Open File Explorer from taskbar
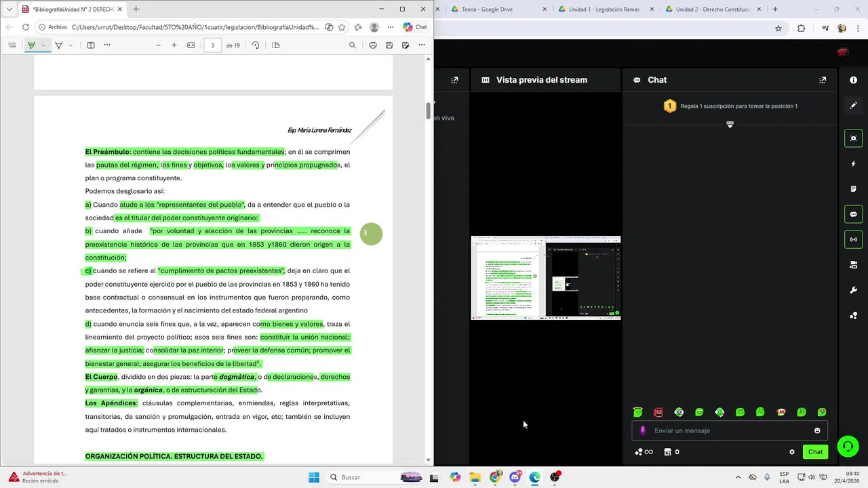 click(x=475, y=477)
